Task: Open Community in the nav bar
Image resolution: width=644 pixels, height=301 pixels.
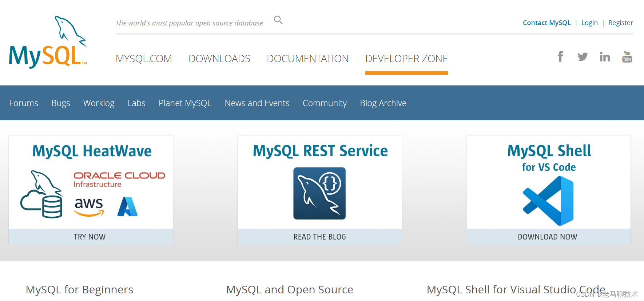Action: [325, 103]
